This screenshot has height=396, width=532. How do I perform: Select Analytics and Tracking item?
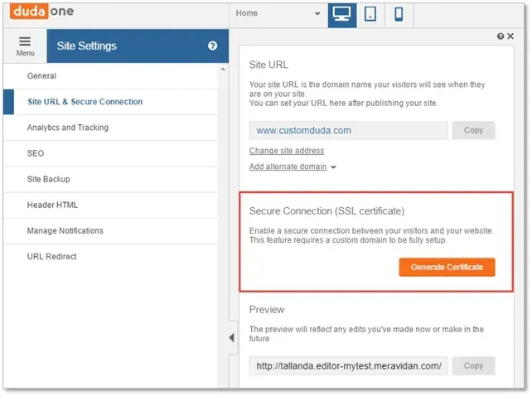click(x=110, y=128)
